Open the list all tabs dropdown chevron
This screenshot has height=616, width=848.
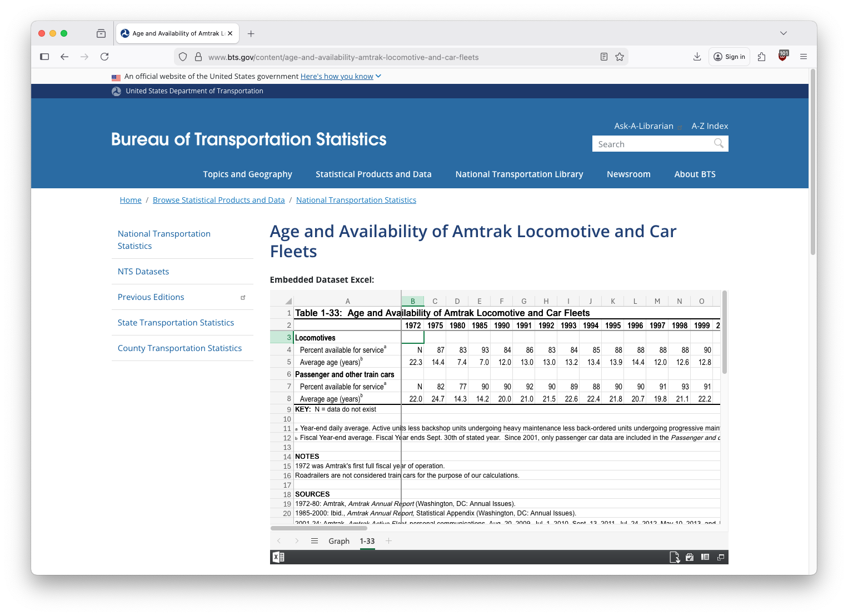[x=783, y=33]
